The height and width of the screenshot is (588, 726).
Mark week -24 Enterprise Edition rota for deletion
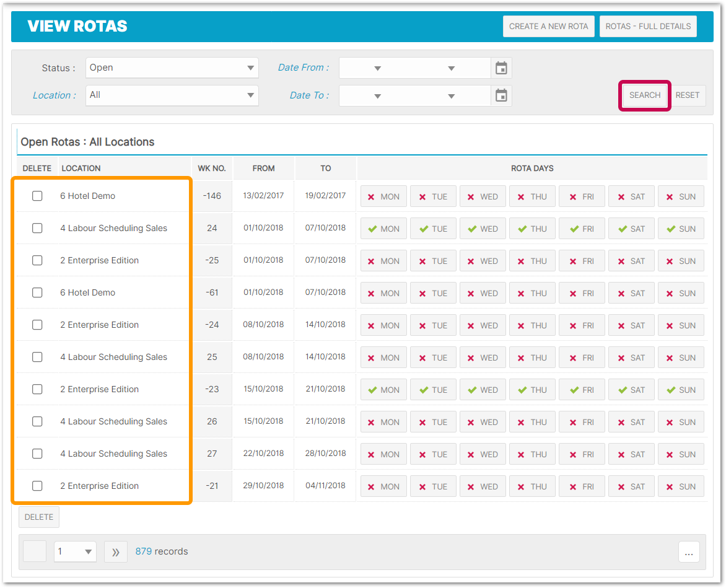coord(37,325)
